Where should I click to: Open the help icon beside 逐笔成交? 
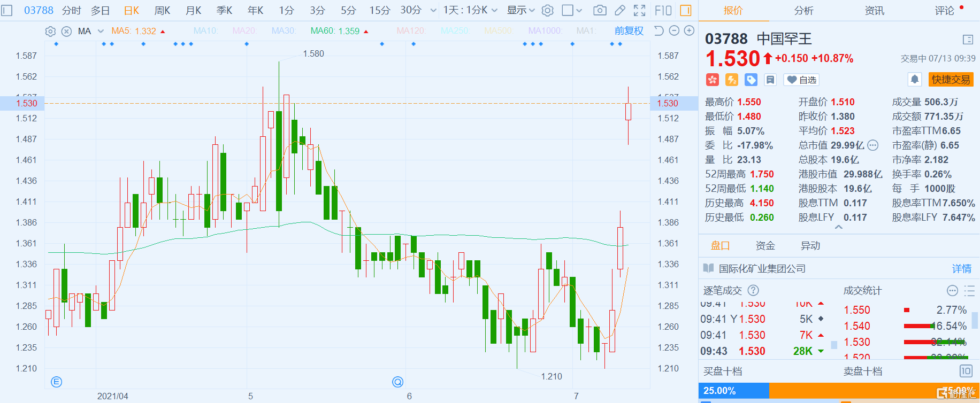point(753,290)
